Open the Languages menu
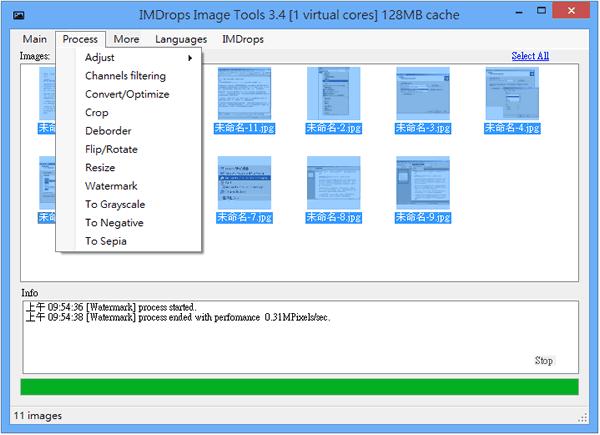The width and height of the screenshot is (600, 435). click(181, 39)
